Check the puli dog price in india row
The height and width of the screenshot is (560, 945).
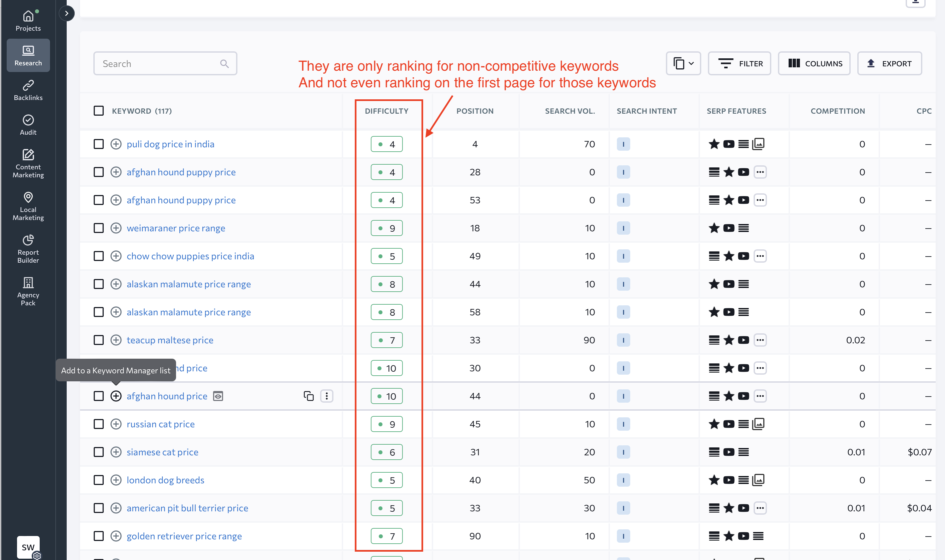click(x=98, y=144)
